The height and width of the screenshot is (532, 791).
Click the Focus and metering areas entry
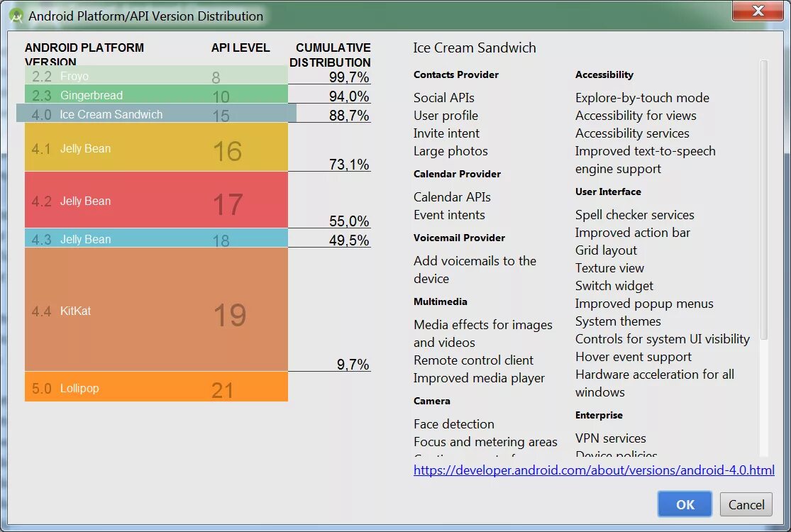(x=485, y=442)
